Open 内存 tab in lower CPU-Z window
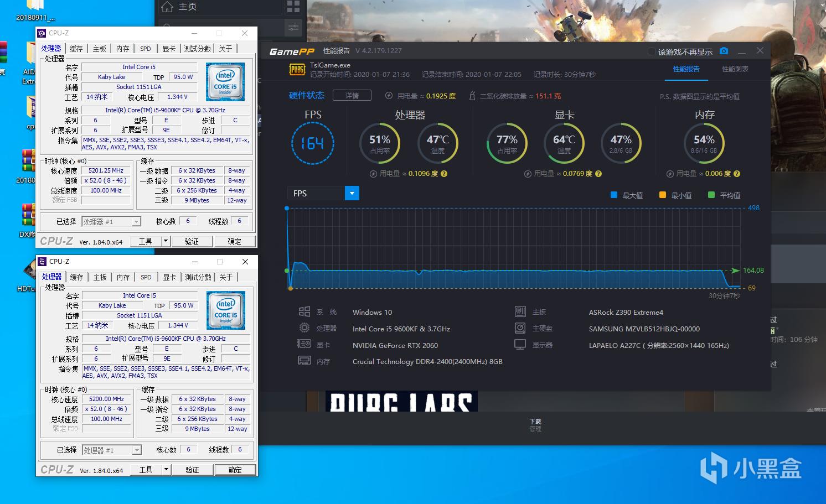Viewport: 826px width, 504px height. (x=123, y=277)
